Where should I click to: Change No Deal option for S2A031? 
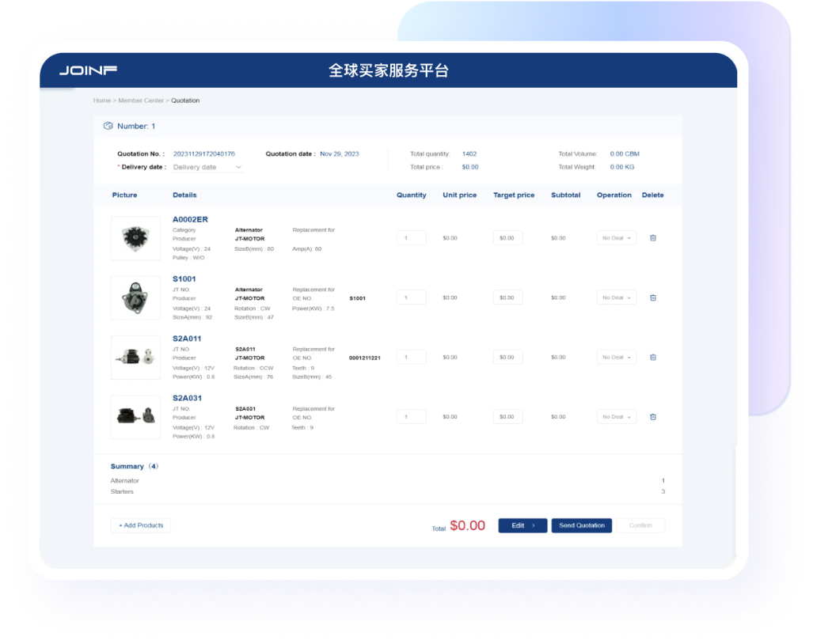(x=616, y=416)
